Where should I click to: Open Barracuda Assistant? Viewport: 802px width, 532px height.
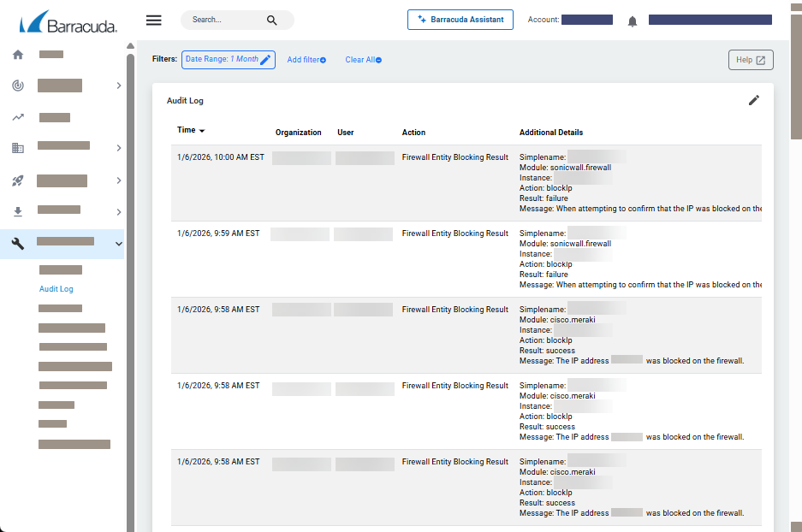460,20
